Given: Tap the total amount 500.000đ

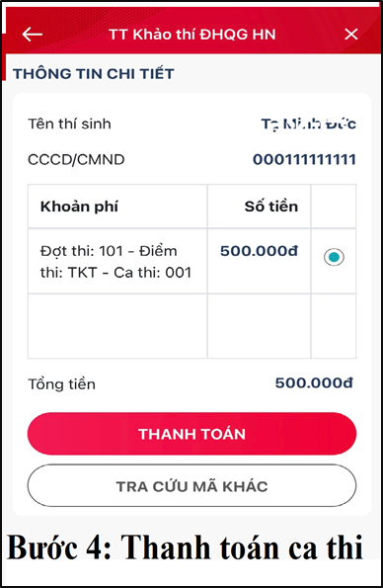Looking at the screenshot, I should click(314, 382).
